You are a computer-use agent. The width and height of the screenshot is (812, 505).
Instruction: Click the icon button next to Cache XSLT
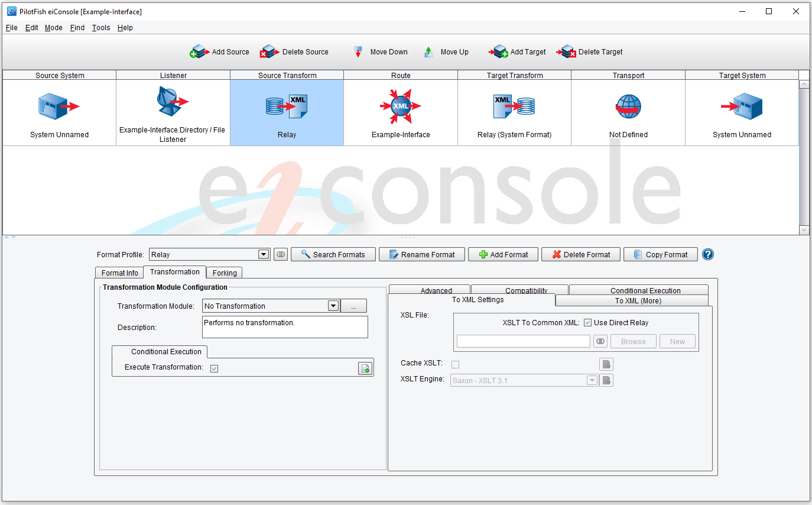click(606, 364)
